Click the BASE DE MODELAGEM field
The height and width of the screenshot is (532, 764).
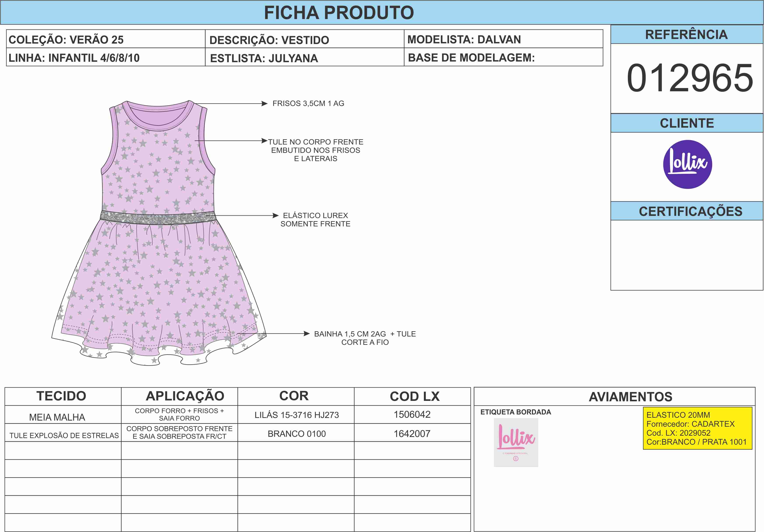point(471,58)
